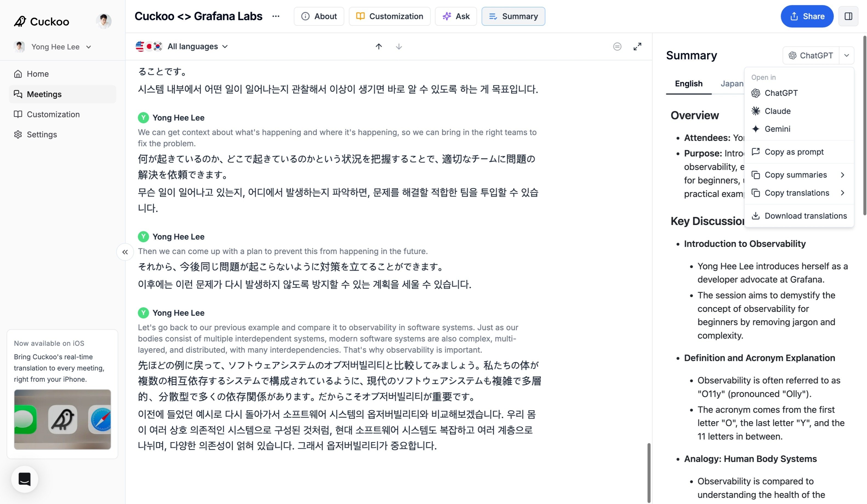This screenshot has height=504, width=867.
Task: Click the Overview heading in summary
Action: tap(694, 115)
